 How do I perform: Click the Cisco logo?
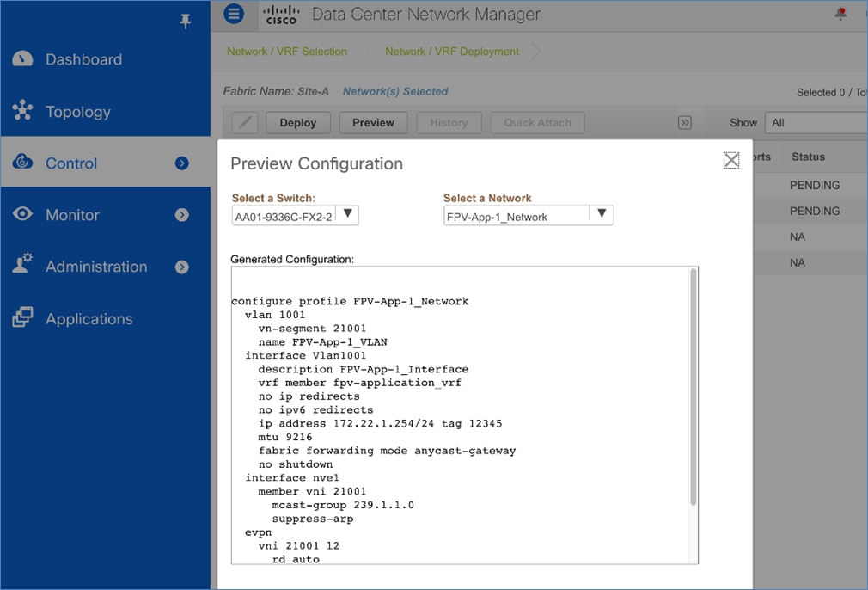[281, 15]
